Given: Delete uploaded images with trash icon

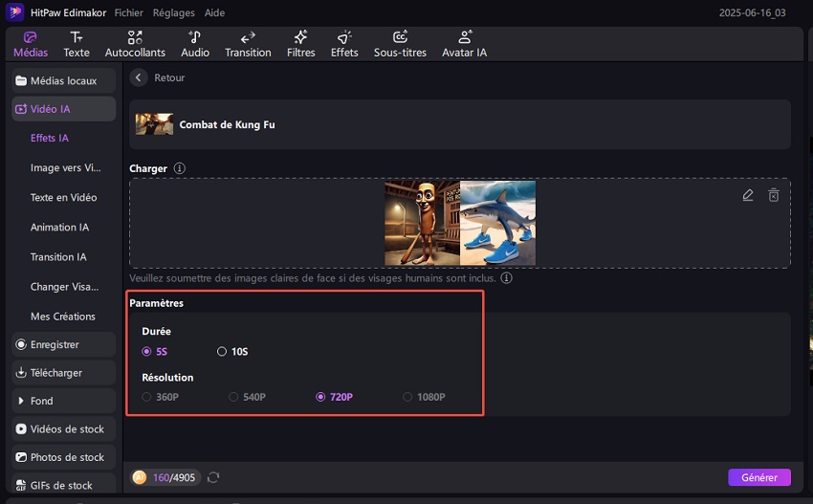Looking at the screenshot, I should pyautogui.click(x=774, y=195).
